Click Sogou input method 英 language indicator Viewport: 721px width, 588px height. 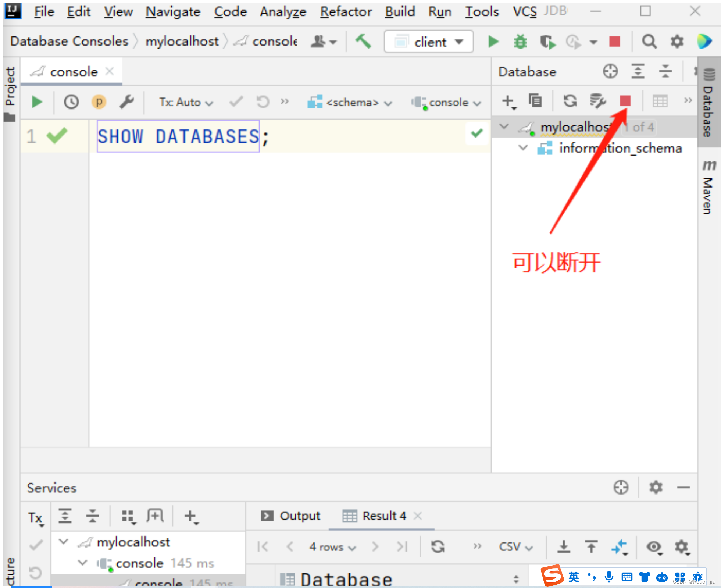point(574,576)
